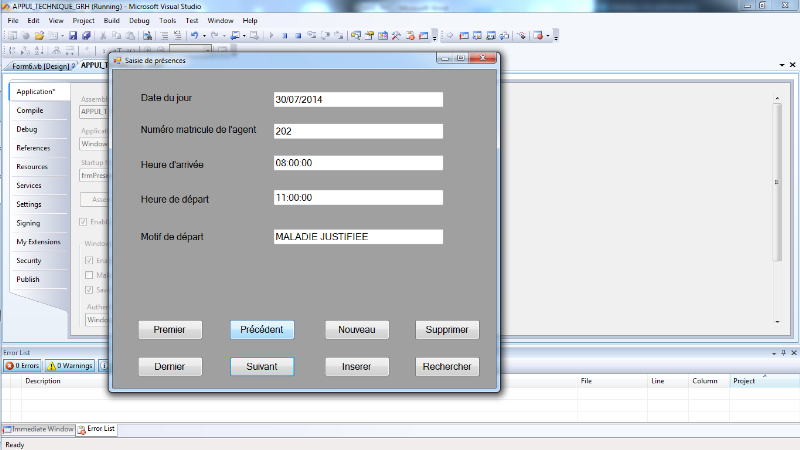Open the Project menu
The image size is (800, 450).
pos(84,20)
